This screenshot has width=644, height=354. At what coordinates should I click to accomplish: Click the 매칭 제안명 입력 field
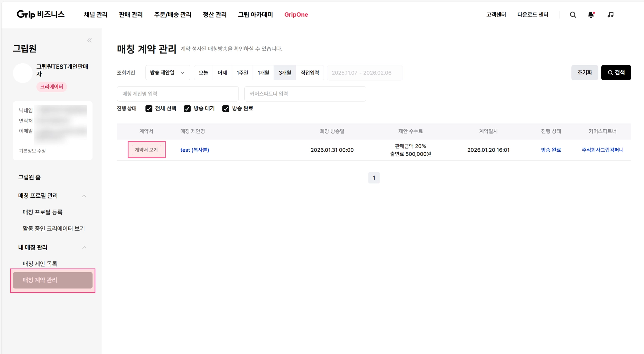click(x=177, y=94)
